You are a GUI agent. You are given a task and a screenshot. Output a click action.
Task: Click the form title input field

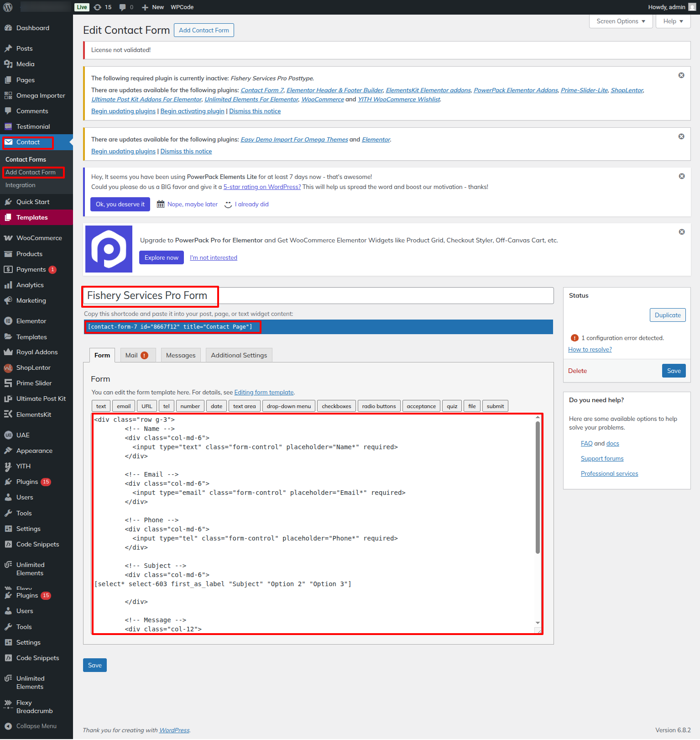tap(383, 296)
